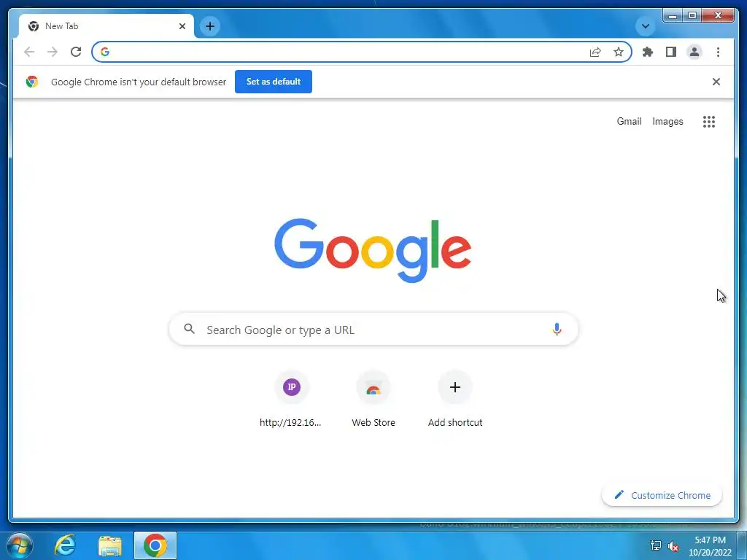The width and height of the screenshot is (747, 560).
Task: Start voice search with microphone icon
Action: [557, 329]
